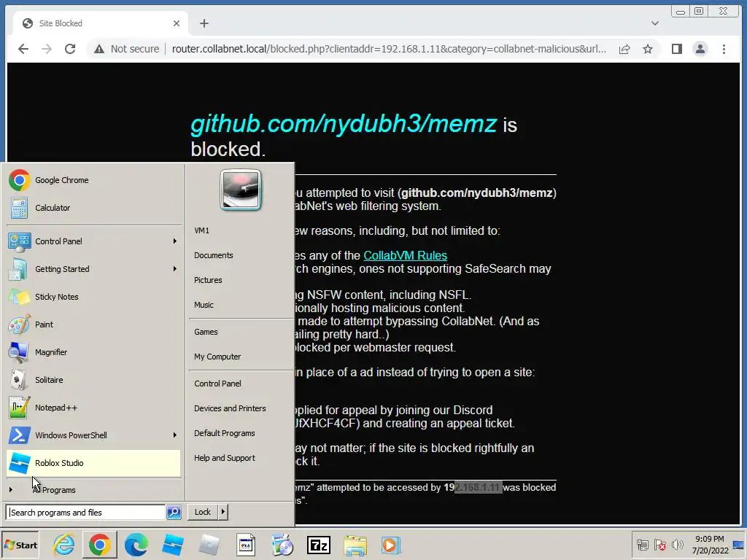Open the Control Panel pinned item
Image resolution: width=747 pixels, height=560 pixels.
click(93, 241)
